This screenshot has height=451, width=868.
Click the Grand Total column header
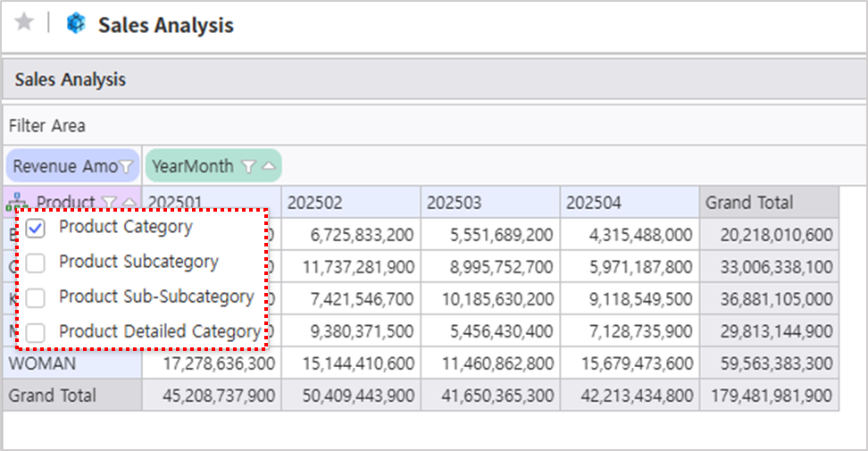pos(770,202)
